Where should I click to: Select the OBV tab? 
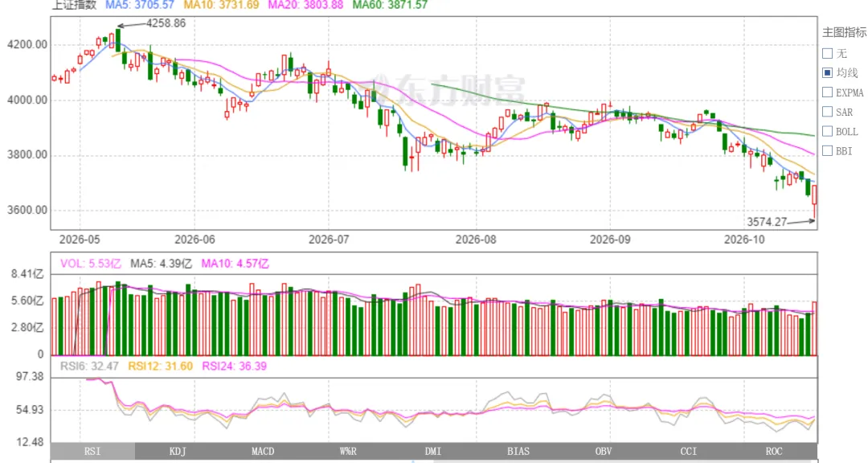click(x=604, y=452)
